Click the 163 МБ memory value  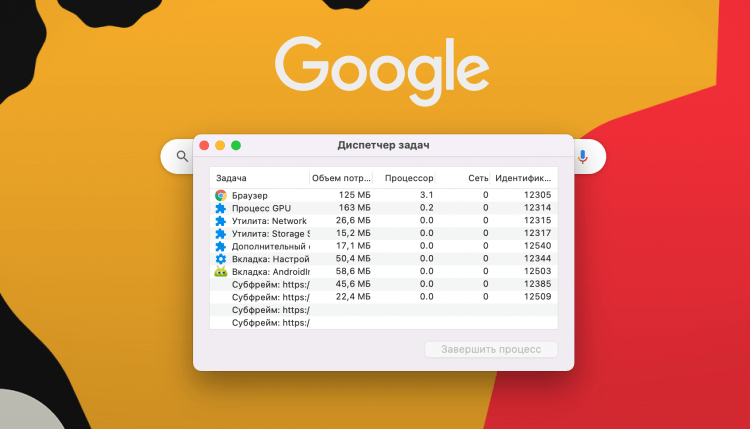[x=354, y=208]
